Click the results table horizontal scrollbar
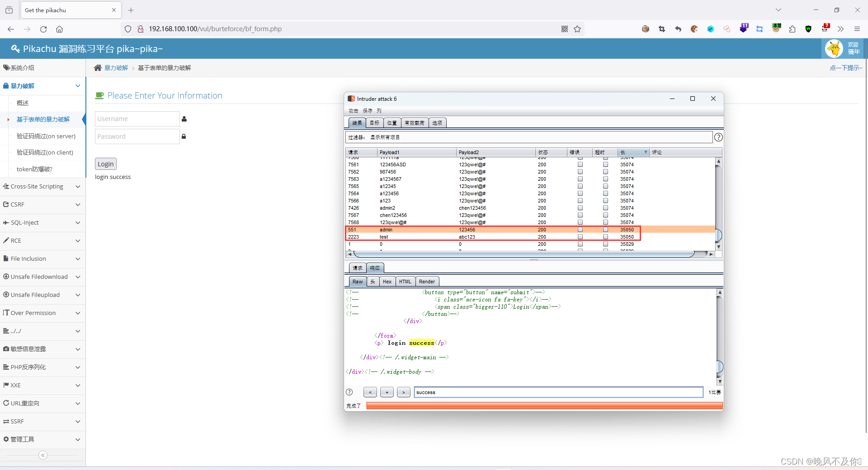This screenshot has width=868, height=470. (524, 254)
